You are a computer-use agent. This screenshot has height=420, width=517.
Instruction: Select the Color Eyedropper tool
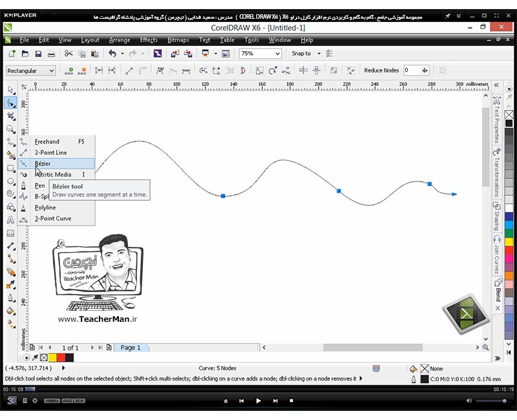tap(10, 284)
